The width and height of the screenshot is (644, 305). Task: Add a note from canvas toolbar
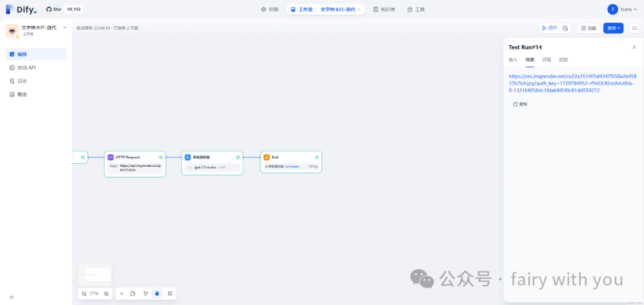pyautogui.click(x=133, y=294)
